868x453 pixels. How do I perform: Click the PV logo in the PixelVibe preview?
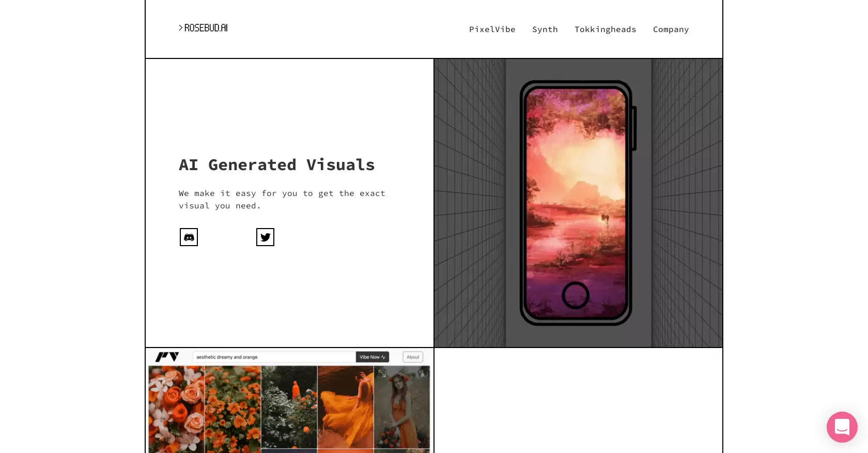(x=167, y=357)
